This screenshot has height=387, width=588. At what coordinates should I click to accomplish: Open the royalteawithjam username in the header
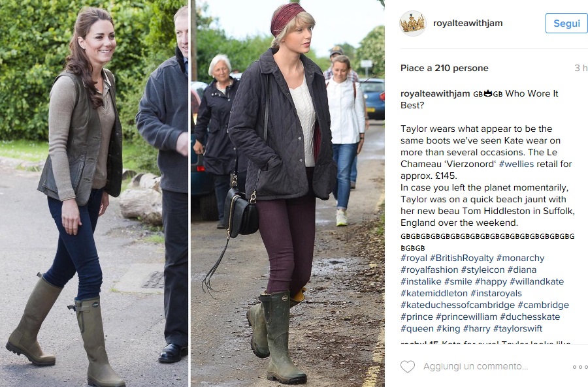click(468, 23)
